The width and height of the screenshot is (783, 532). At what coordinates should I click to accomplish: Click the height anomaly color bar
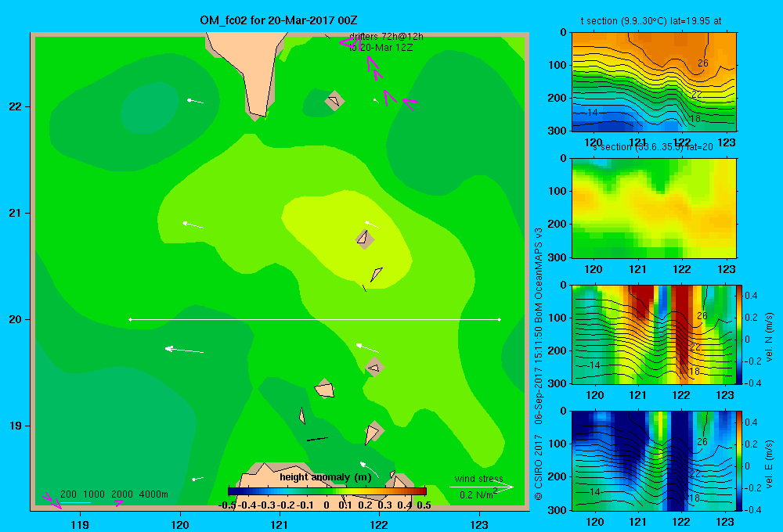point(327,491)
